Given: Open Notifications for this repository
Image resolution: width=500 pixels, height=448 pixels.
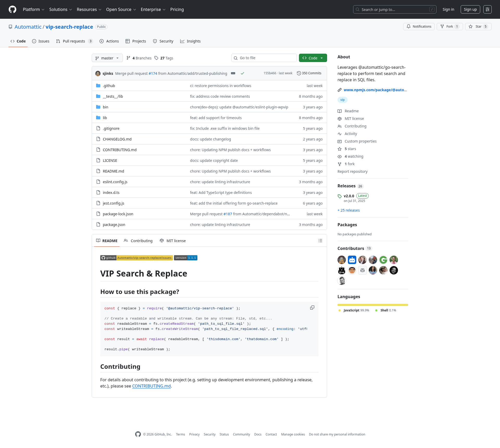Looking at the screenshot, I should (419, 27).
